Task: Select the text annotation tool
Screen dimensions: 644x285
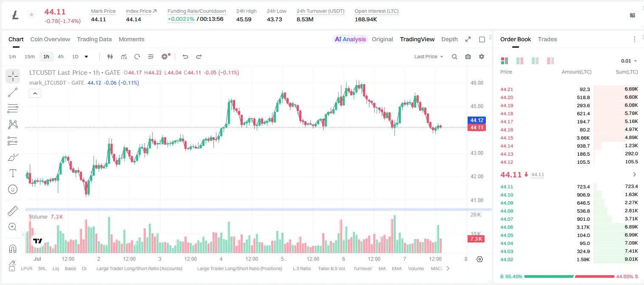Action: [13, 173]
